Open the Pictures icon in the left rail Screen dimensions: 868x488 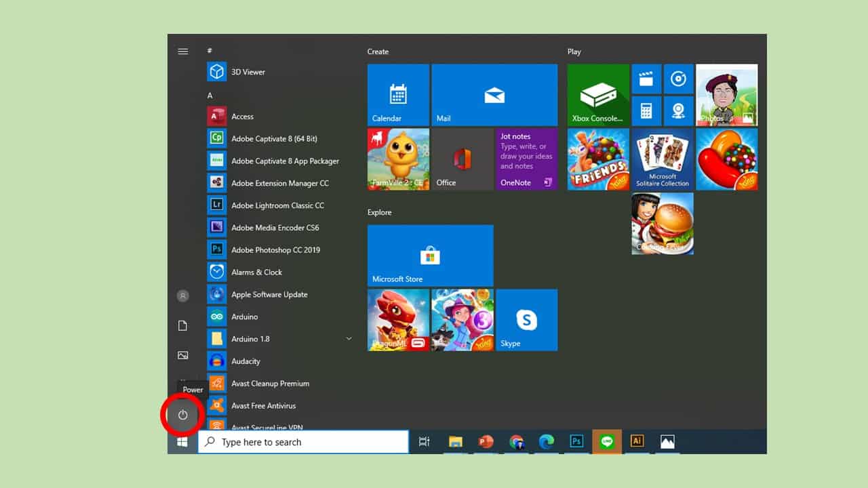[x=182, y=355]
